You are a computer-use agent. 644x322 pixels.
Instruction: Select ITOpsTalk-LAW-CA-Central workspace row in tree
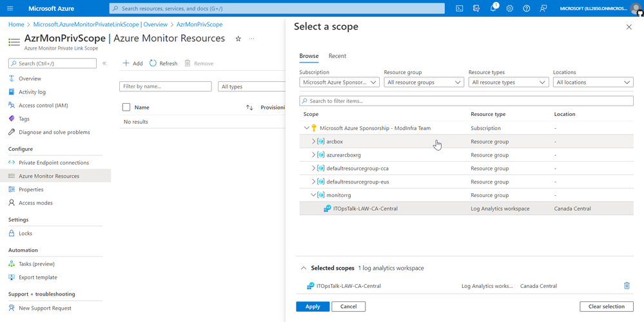(466, 209)
